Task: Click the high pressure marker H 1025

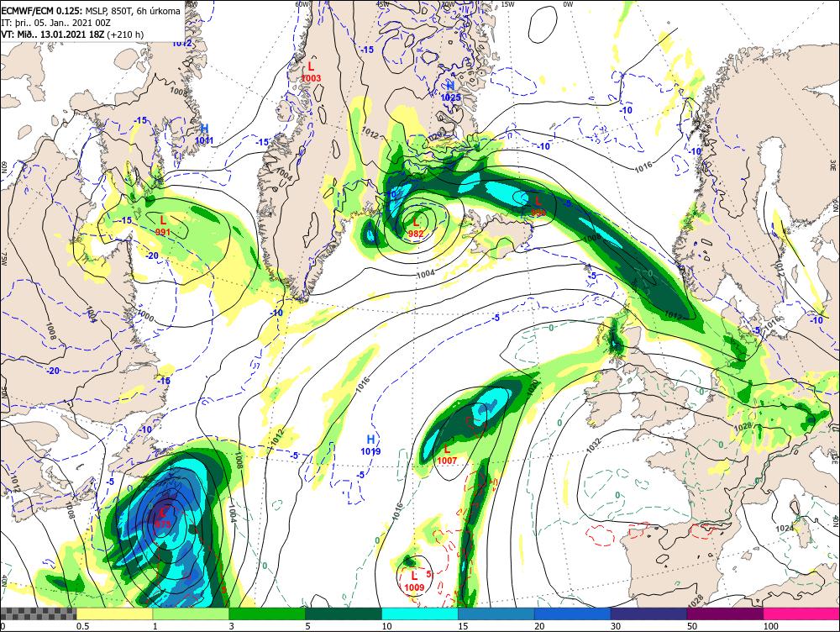Action: pyautogui.click(x=450, y=91)
